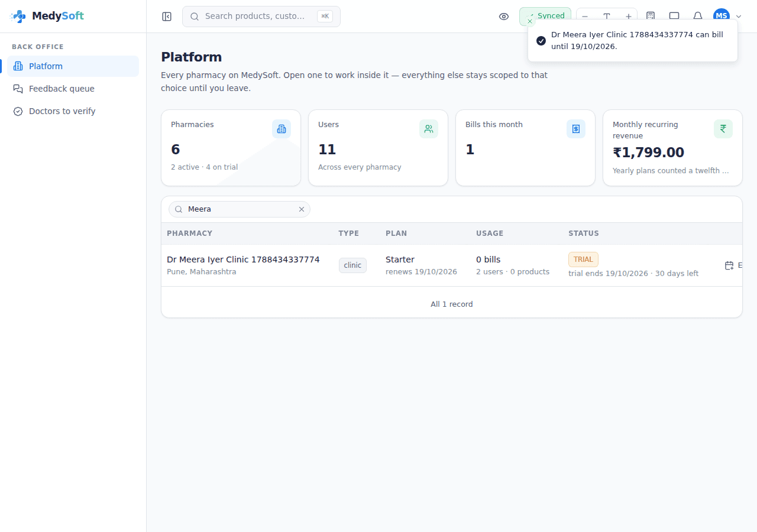Sort by PHARMACY column header

189,233
